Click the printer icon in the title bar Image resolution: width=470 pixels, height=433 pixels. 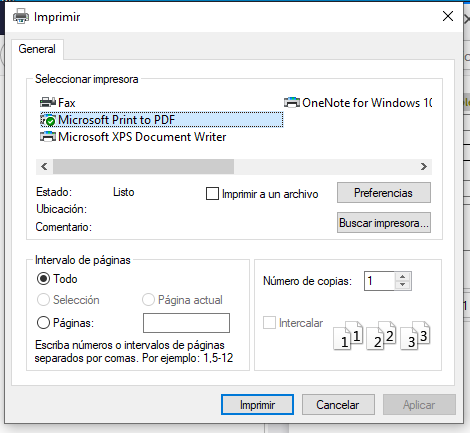(x=21, y=16)
